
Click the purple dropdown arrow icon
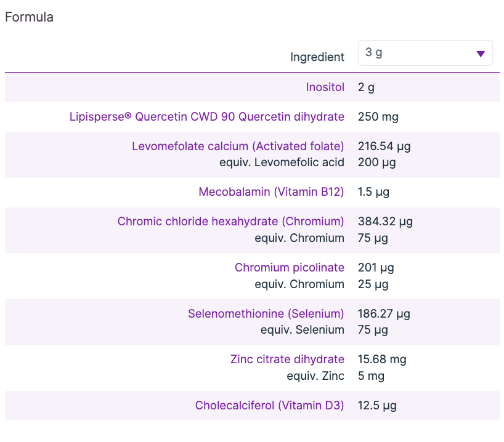[x=481, y=54]
